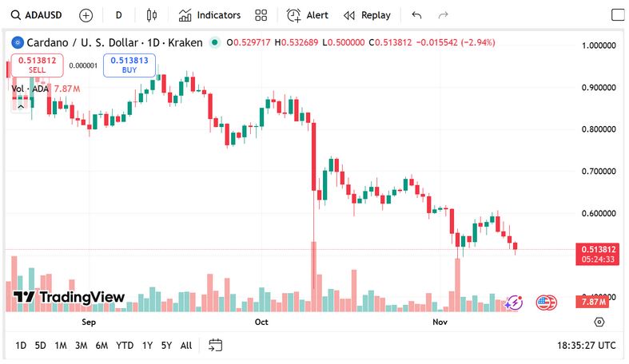Click the layout rectangle icon at top right

coord(618,15)
